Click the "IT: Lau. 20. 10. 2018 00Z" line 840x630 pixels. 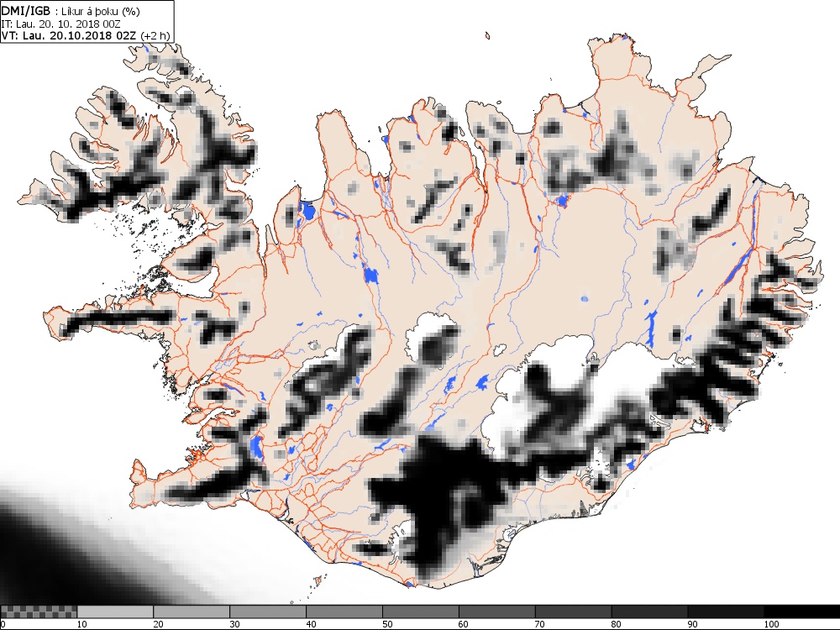coord(61,24)
